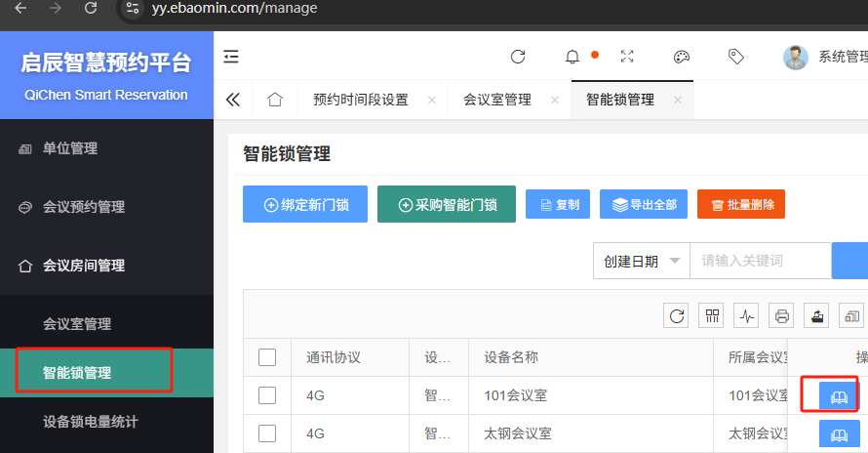Enter fullscreen with the expand arrows icon

627,57
